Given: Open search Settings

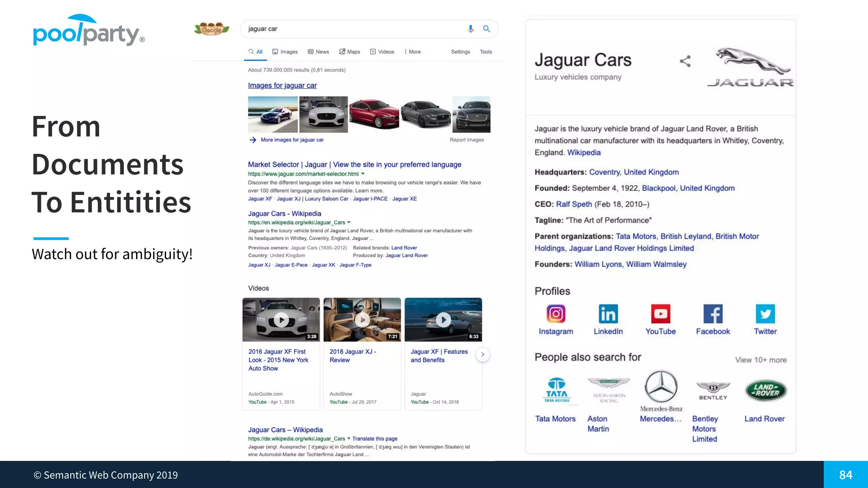Looking at the screenshot, I should click(x=460, y=52).
